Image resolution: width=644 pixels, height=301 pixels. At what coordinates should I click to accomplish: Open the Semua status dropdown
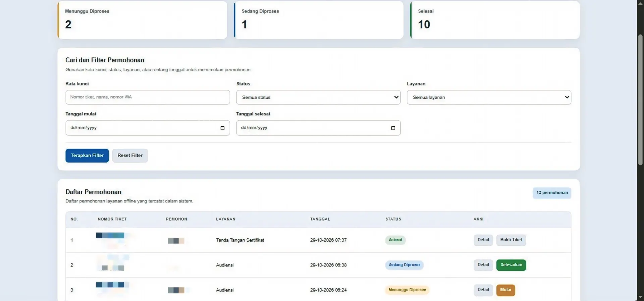[x=318, y=97]
